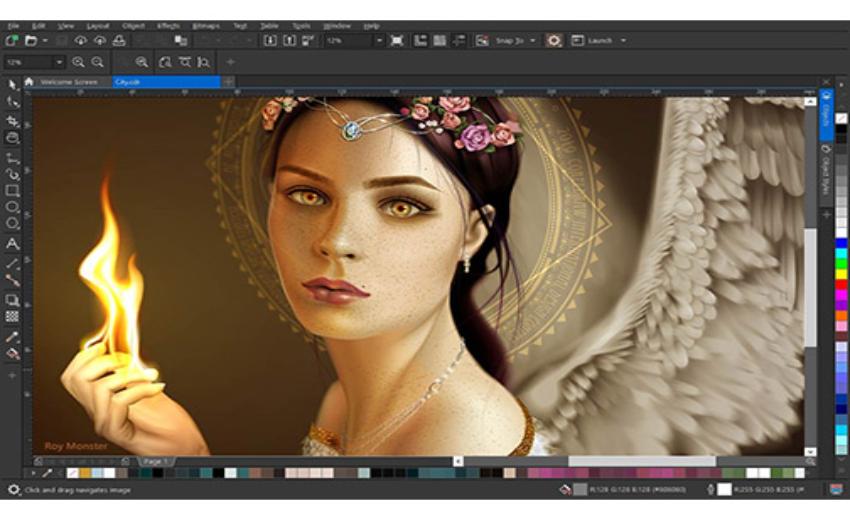
Task: Click the home icon beside Welcome Screen
Action: [29, 82]
